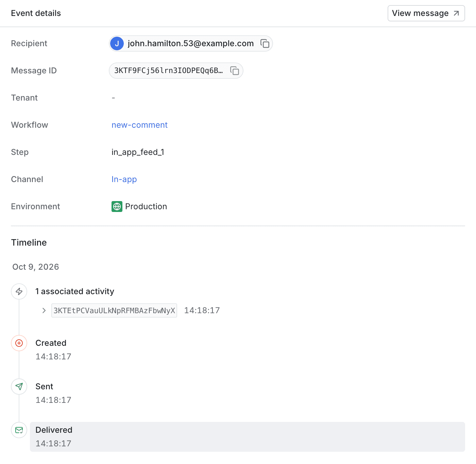Click the blue J recipient avatar
Image resolution: width=476 pixels, height=464 pixels.
(x=117, y=43)
